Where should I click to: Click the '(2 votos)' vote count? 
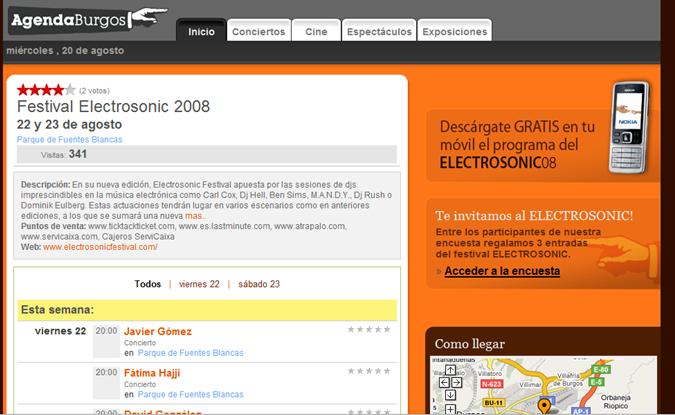(x=94, y=91)
